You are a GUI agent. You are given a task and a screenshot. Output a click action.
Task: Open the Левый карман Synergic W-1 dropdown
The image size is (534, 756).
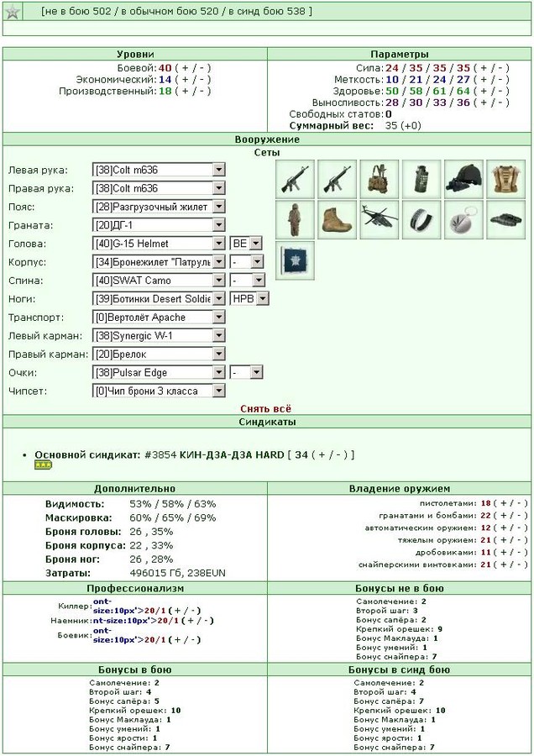tap(158, 335)
